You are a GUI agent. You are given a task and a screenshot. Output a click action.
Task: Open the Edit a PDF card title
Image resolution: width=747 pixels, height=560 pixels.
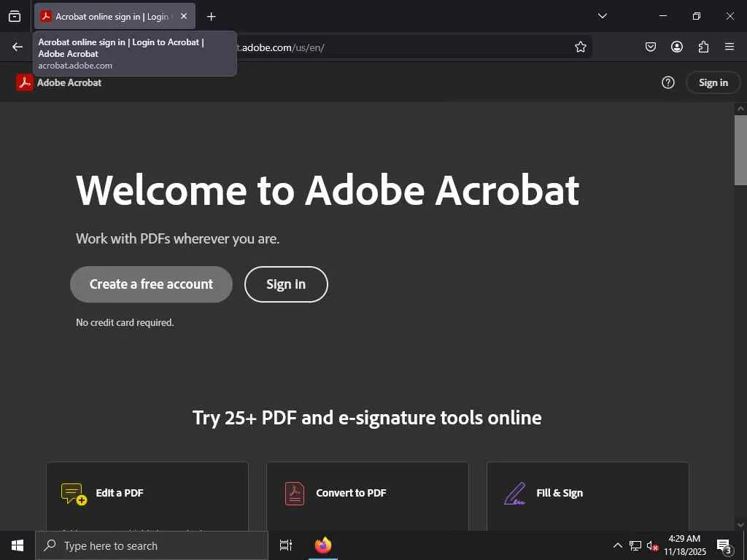click(120, 493)
